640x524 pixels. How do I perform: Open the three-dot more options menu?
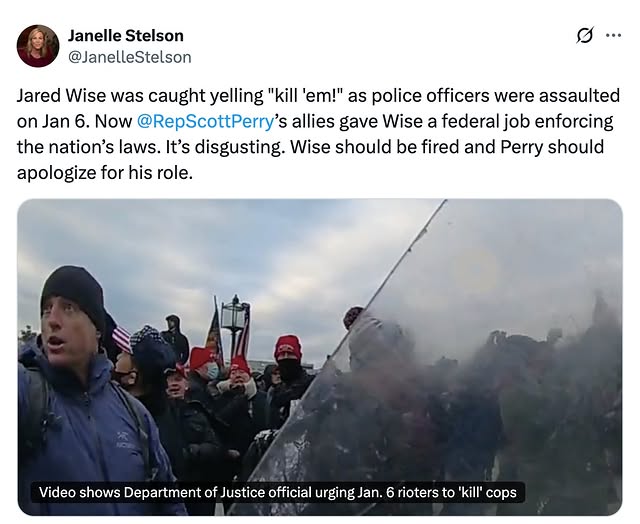(613, 36)
